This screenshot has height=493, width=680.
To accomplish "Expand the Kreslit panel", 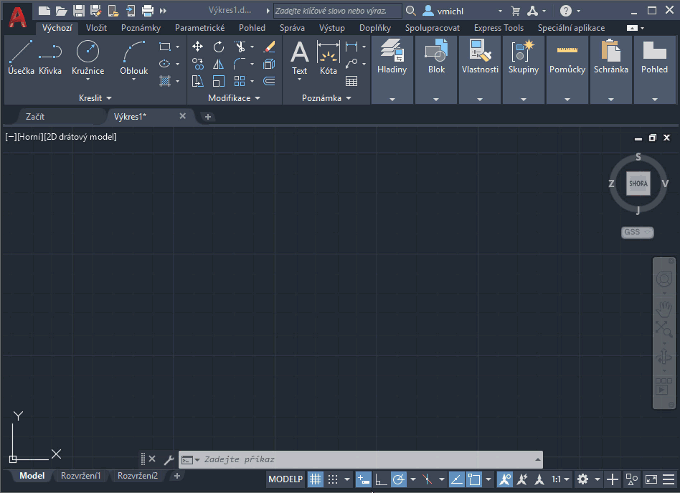I will click(x=95, y=98).
